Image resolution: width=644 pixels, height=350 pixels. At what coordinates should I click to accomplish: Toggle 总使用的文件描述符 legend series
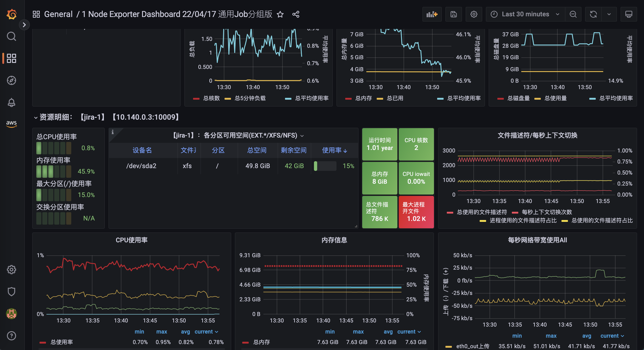click(482, 212)
